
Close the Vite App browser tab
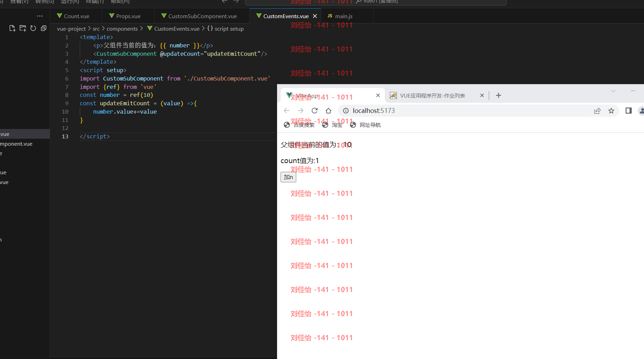[378, 96]
